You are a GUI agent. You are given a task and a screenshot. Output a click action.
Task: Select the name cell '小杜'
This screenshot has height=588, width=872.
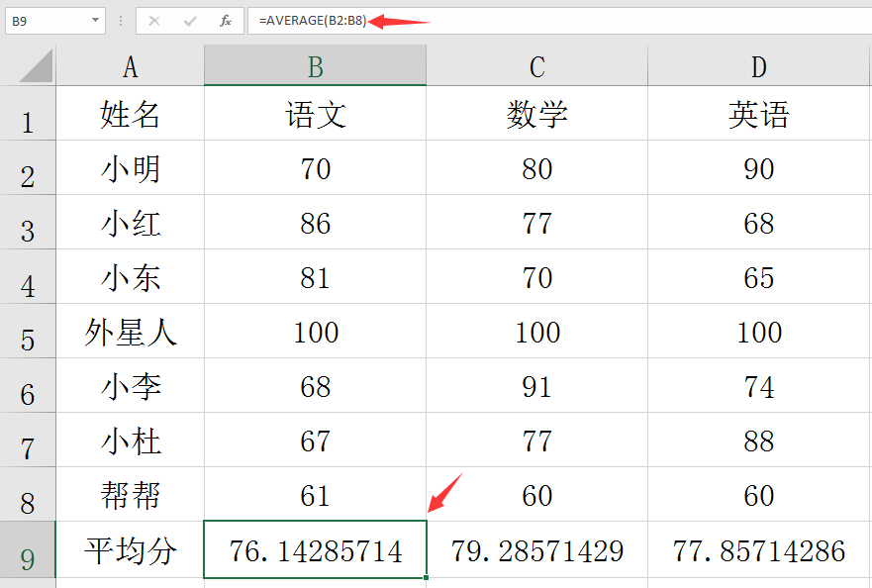[x=130, y=441]
